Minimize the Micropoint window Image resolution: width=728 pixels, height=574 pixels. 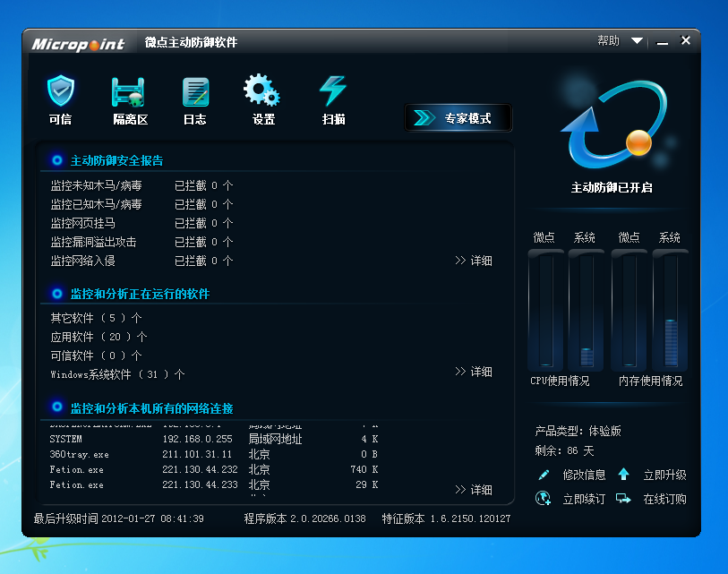point(663,42)
